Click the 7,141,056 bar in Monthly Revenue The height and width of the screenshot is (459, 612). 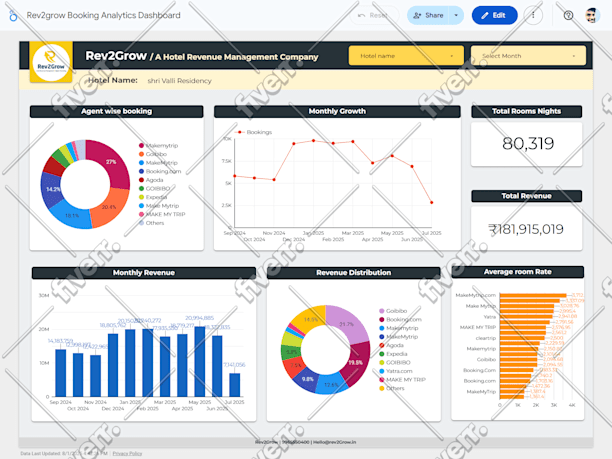point(235,385)
